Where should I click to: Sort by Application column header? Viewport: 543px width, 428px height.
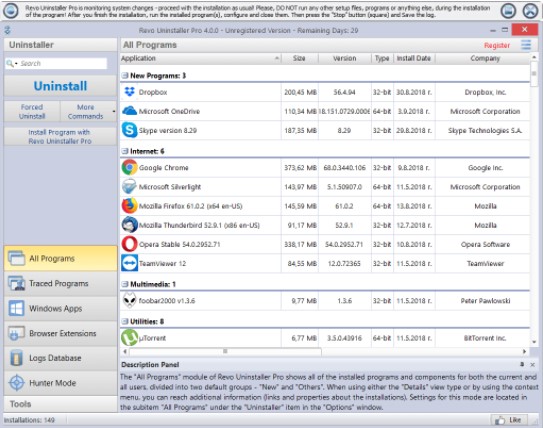pos(201,58)
